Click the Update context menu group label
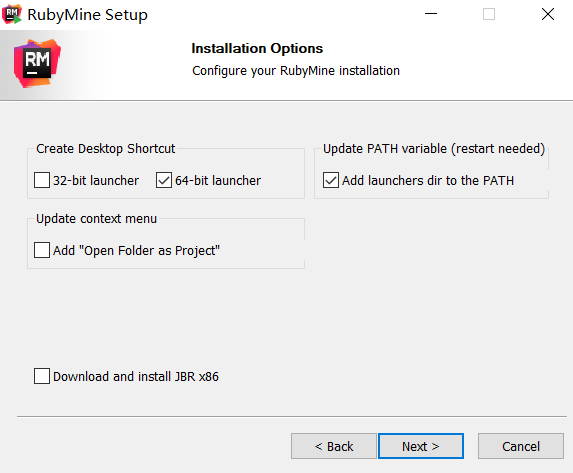 click(x=96, y=219)
